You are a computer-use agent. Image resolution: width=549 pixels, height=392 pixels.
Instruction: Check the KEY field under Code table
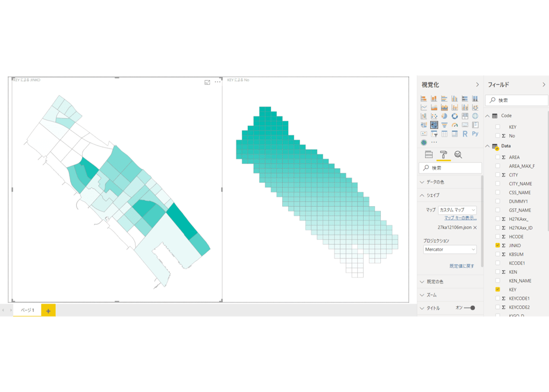[x=497, y=127]
